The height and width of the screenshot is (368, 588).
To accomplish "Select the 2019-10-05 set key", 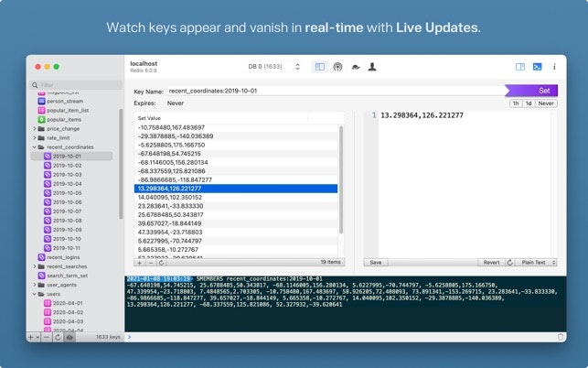I will pyautogui.click(x=67, y=193).
